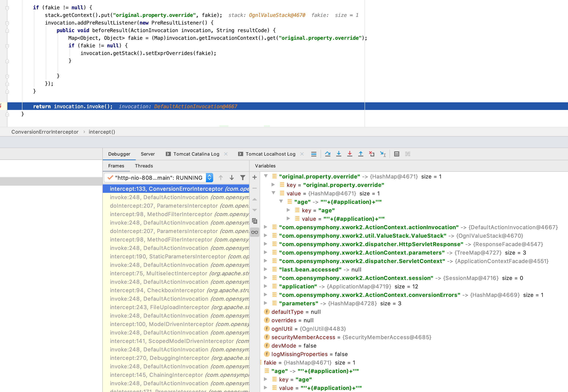Expand ActionContext.session entry
568x392 pixels.
266,278
